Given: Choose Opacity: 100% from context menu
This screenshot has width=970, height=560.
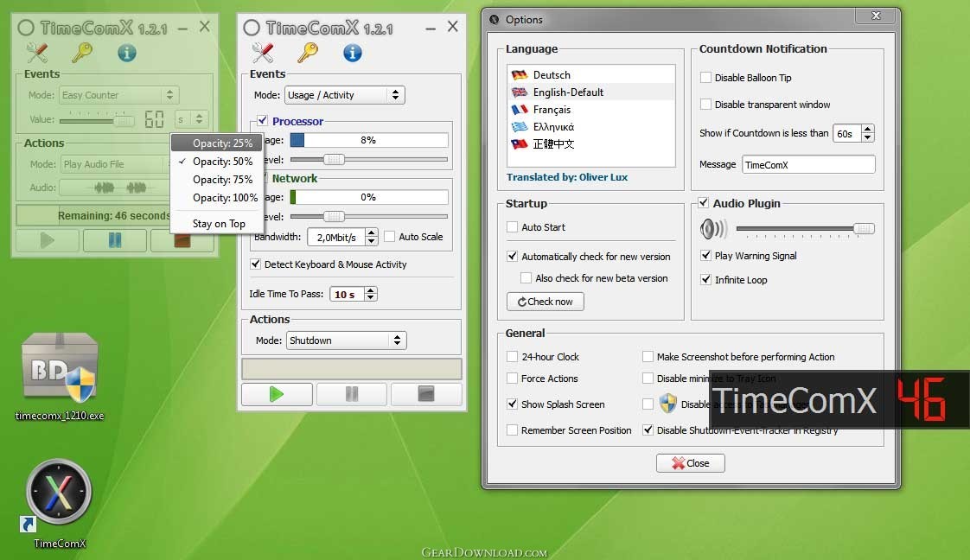Looking at the screenshot, I should (216, 198).
